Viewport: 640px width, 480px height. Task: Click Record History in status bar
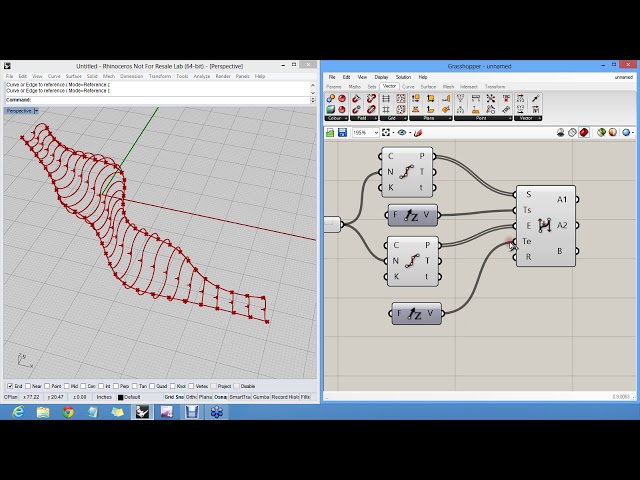(285, 397)
